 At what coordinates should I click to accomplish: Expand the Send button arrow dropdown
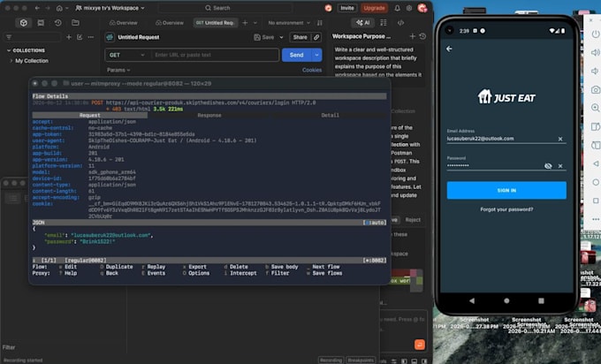pyautogui.click(x=316, y=55)
